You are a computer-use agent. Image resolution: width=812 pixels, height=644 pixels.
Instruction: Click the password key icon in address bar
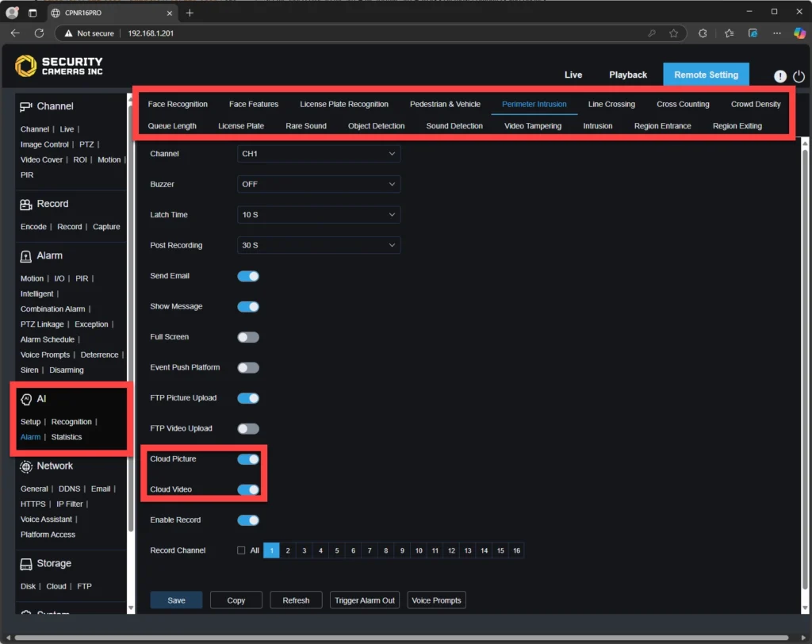pos(652,33)
